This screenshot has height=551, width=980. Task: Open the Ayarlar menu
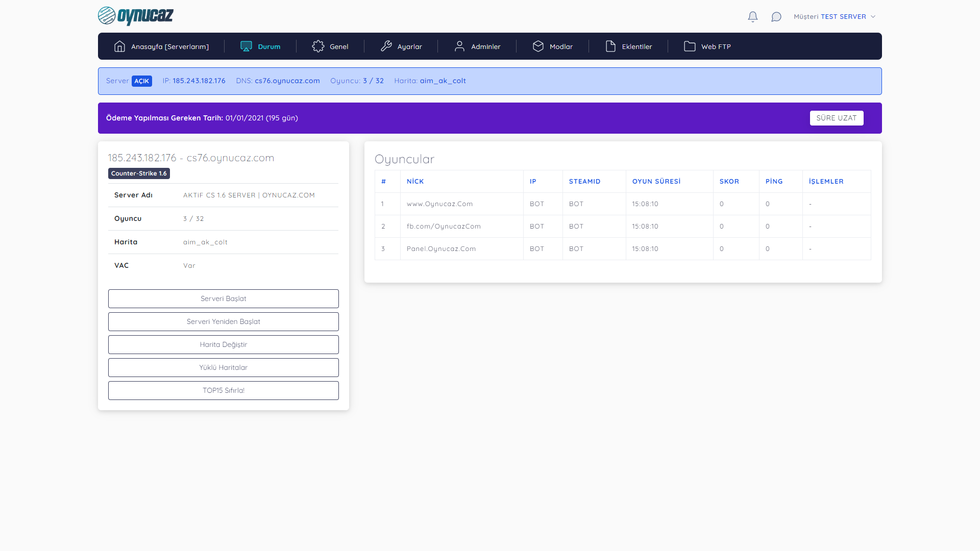pos(401,46)
